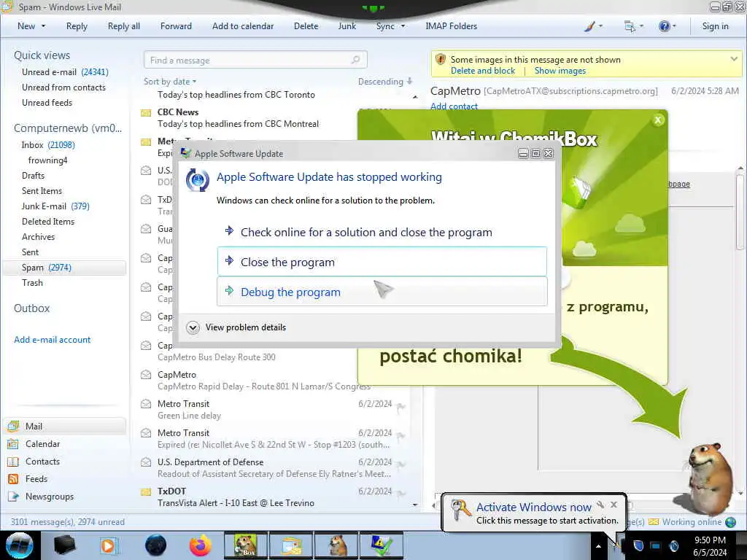Close the ChomikBox welcome popup with its X
The width and height of the screenshot is (747, 560).
tap(658, 120)
